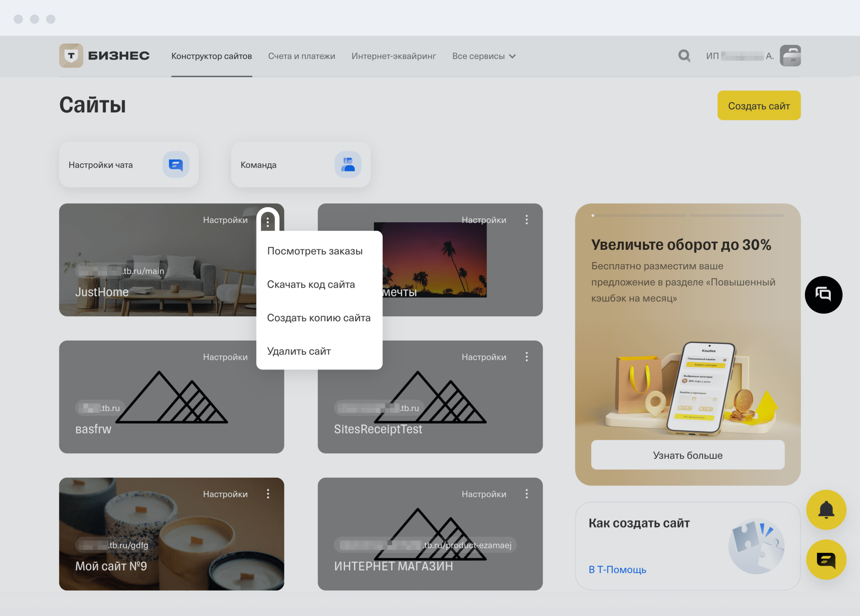
Task: Follow the В Т-Помощь link
Action: [617, 569]
